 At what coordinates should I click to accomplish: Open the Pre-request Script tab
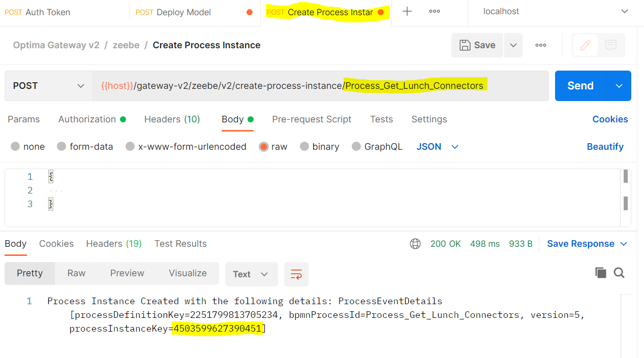coord(312,119)
